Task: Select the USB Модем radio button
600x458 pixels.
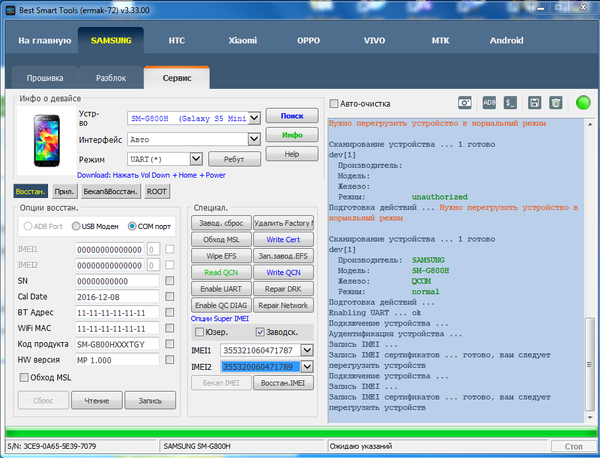Action: 76,225
